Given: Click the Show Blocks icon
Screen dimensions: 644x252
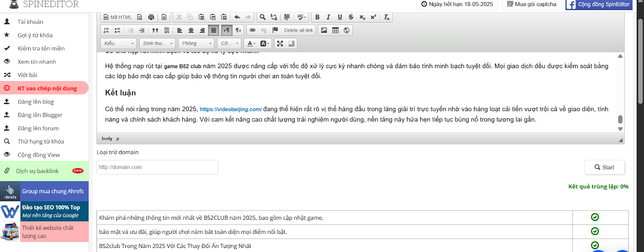Looking at the screenshot, I should pyautogui.click(x=291, y=44).
